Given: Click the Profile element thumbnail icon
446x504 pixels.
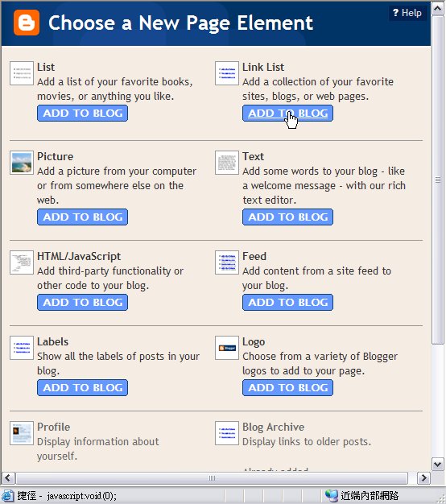Looking at the screenshot, I should tap(22, 433).
